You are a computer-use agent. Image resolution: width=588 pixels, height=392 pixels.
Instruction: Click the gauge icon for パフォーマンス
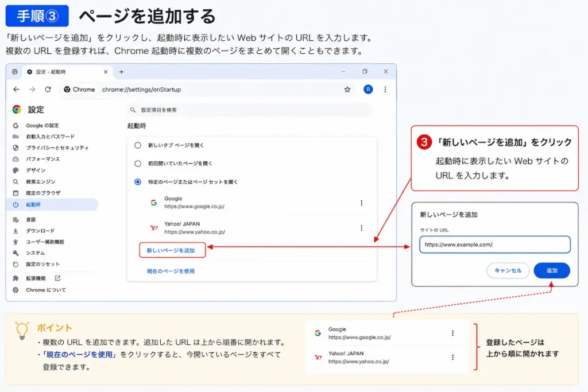pos(16,159)
